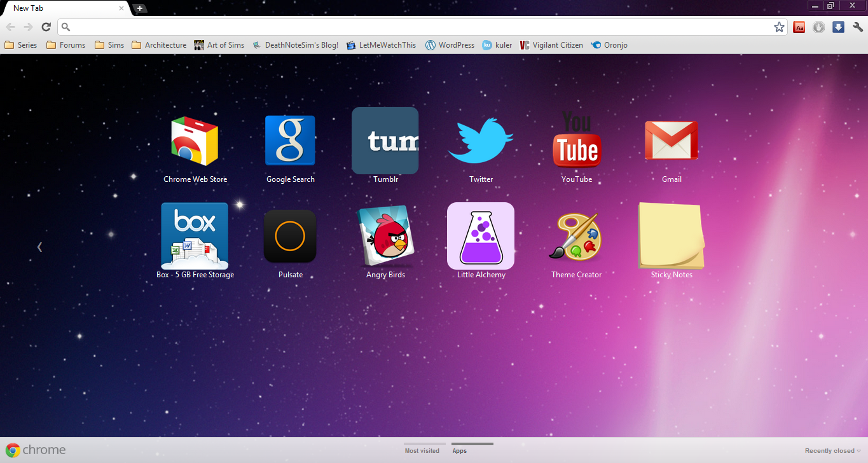This screenshot has height=463, width=868.
Task: Click the left page navigation arrow
Action: (39, 247)
